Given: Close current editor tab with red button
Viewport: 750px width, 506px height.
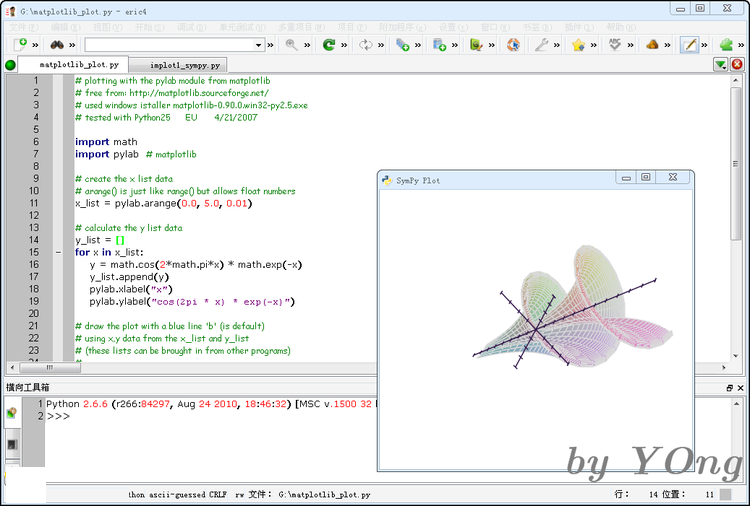Looking at the screenshot, I should point(737,64).
